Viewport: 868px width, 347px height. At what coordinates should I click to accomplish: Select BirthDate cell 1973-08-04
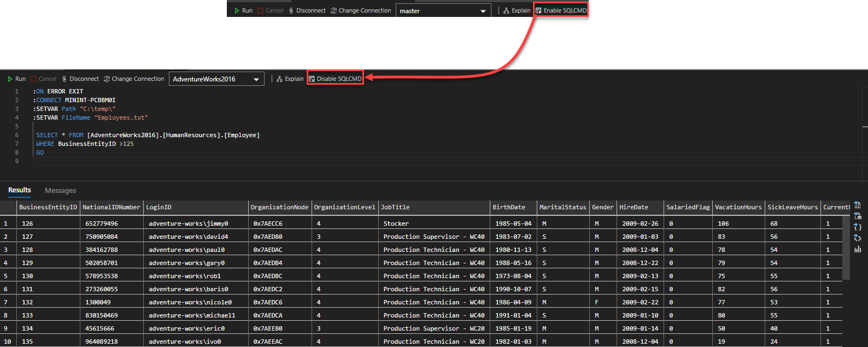pyautogui.click(x=514, y=276)
